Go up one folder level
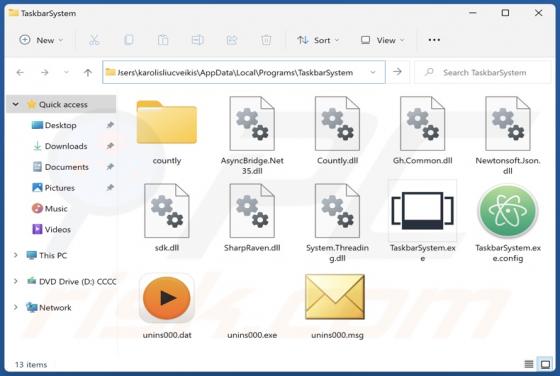Screen dimensions: 560x376 [x=88, y=72]
